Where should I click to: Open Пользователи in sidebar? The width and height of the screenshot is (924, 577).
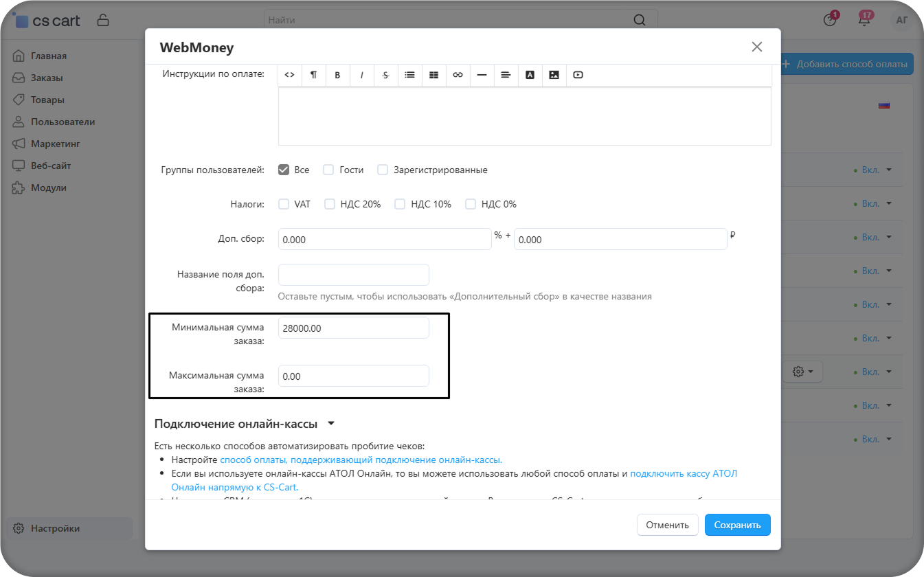63,122
